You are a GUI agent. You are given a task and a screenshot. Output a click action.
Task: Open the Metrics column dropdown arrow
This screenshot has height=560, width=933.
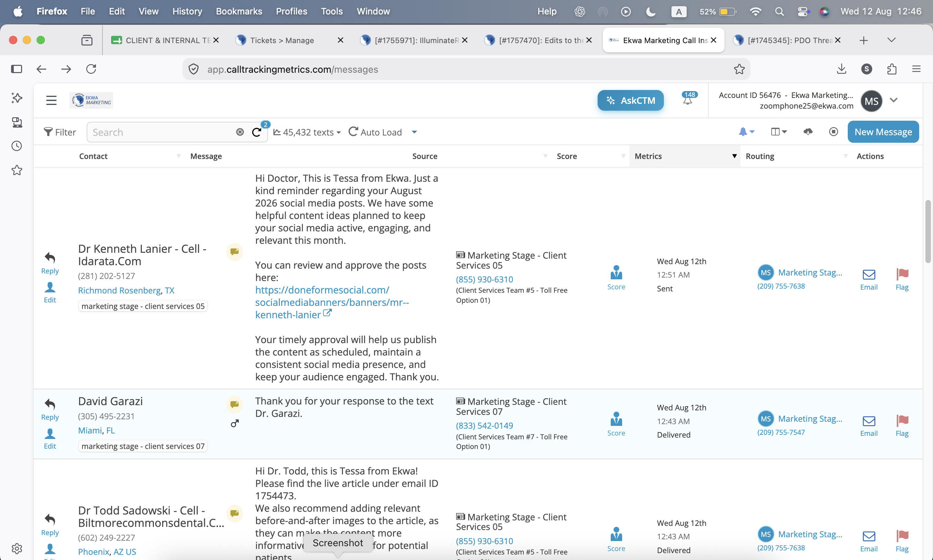click(x=734, y=156)
